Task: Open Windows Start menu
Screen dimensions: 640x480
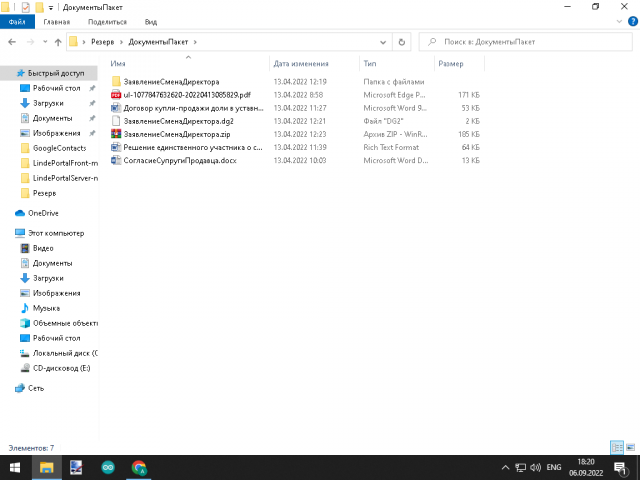Action: click(15, 468)
